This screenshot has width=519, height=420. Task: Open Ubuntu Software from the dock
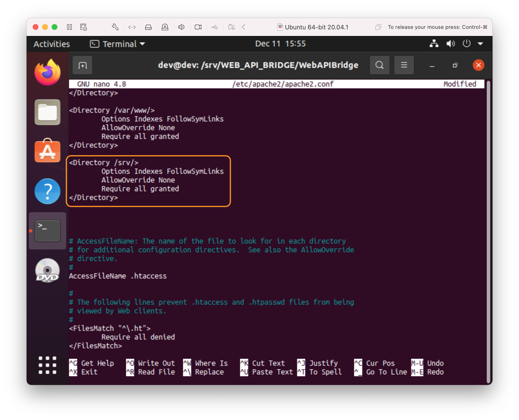(47, 151)
